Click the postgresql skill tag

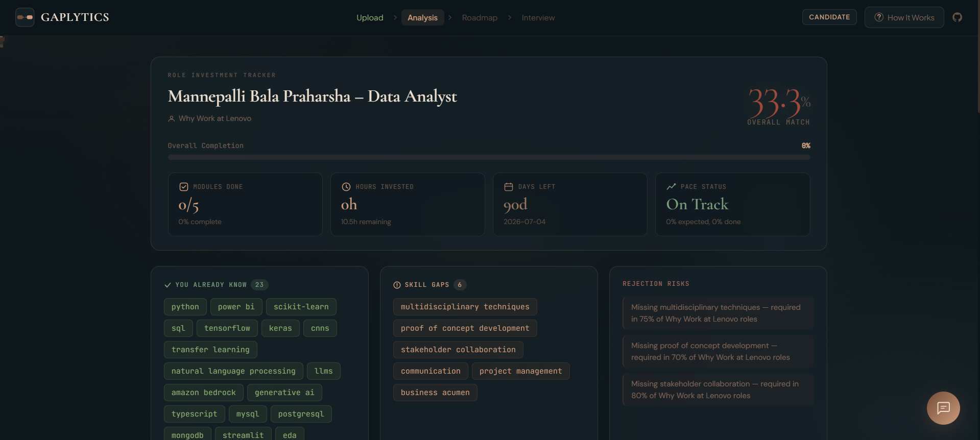[x=301, y=414]
